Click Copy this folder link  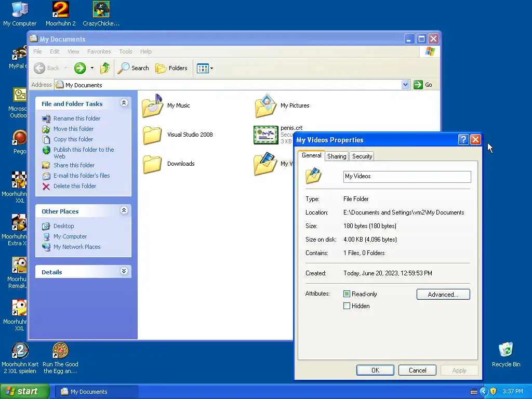73,139
